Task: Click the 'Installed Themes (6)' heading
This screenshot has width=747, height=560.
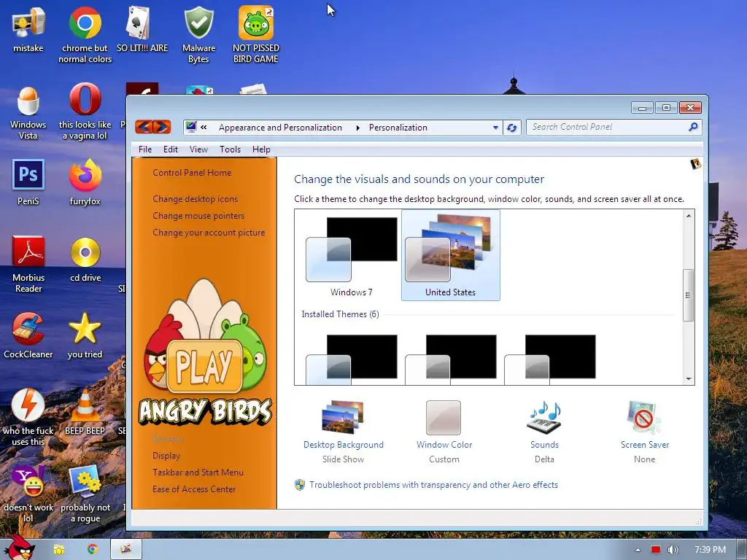Action: click(x=340, y=314)
